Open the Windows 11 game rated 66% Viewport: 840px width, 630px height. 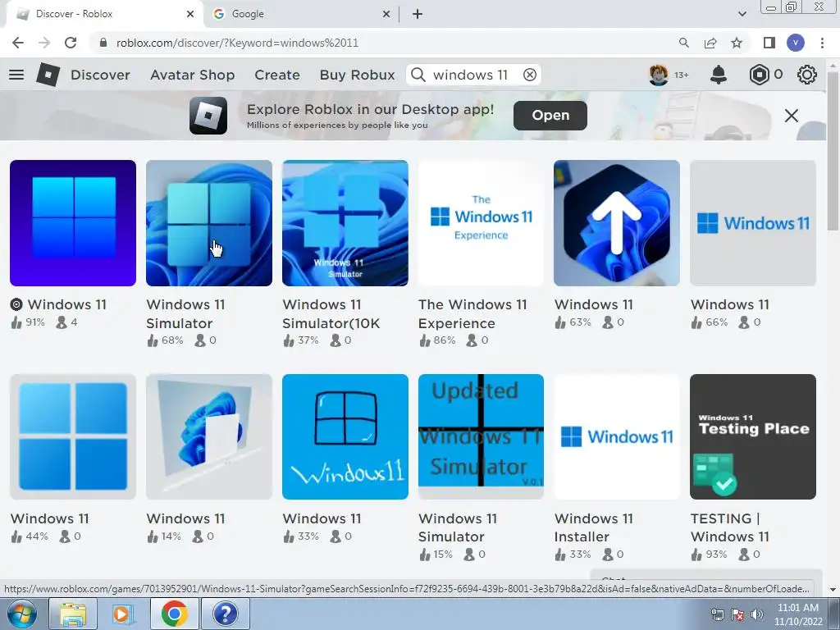pyautogui.click(x=753, y=223)
